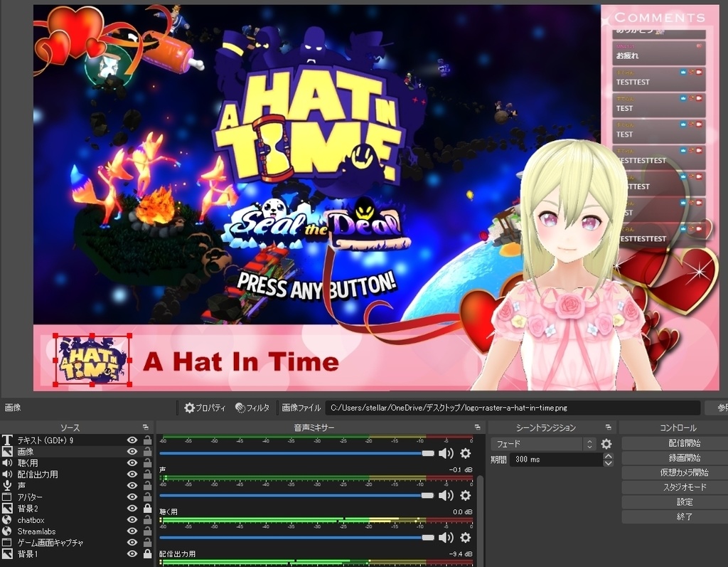
Task: Lock the chatbox source
Action: pos(147,519)
